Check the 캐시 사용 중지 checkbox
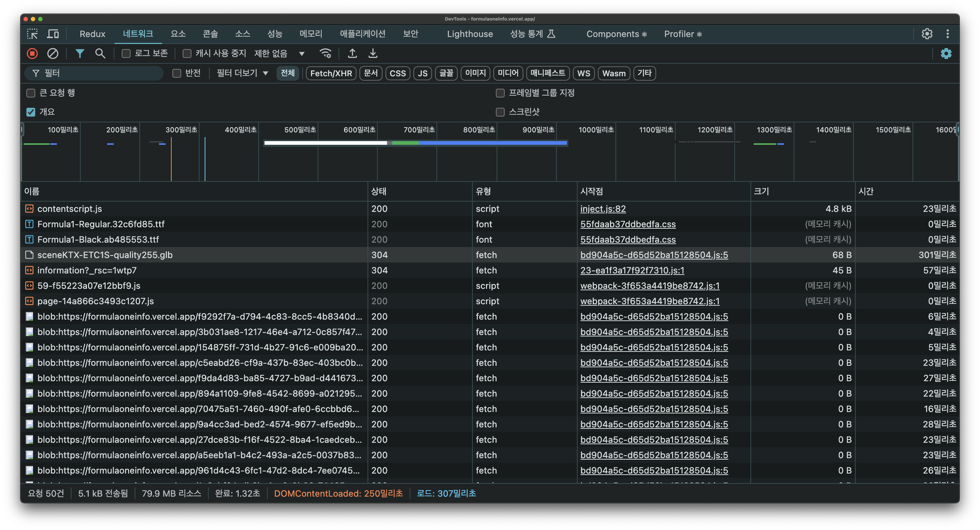The image size is (980, 530). [x=187, y=54]
